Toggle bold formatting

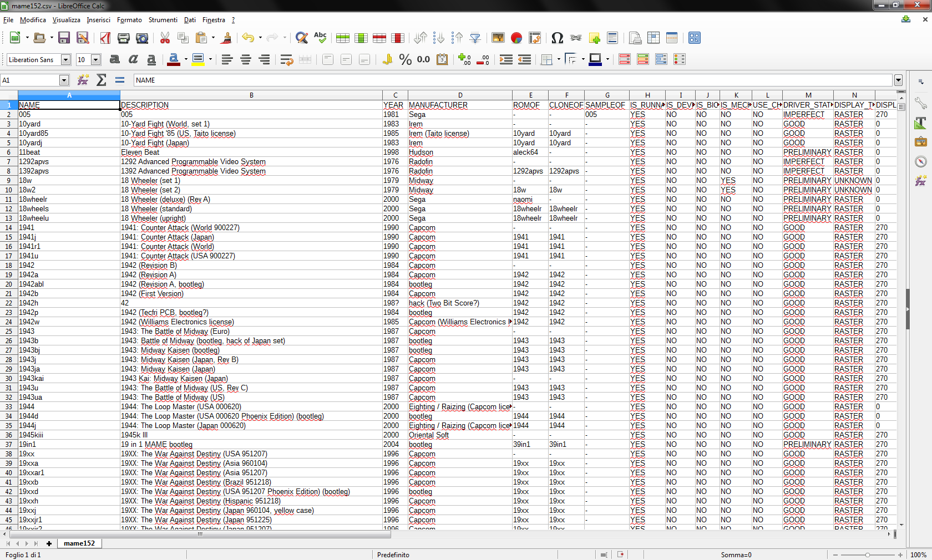click(x=115, y=59)
